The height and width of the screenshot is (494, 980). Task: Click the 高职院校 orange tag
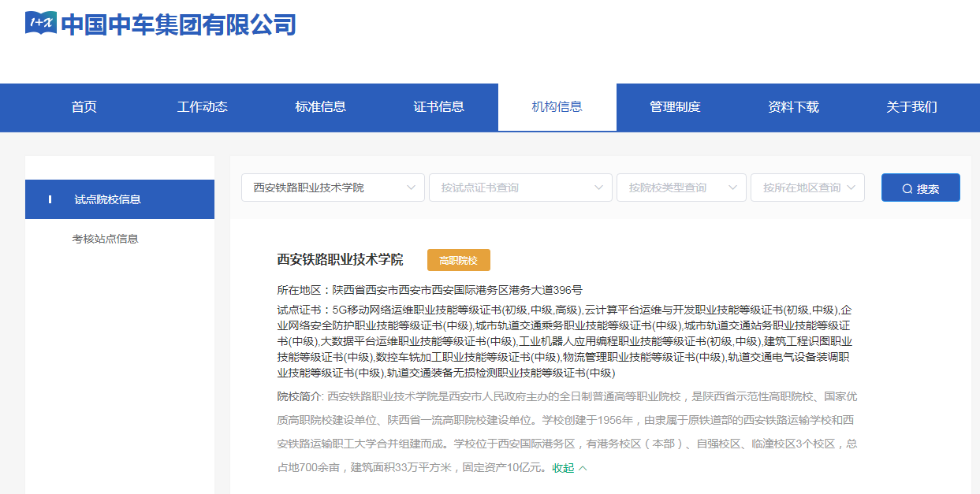pos(459,260)
